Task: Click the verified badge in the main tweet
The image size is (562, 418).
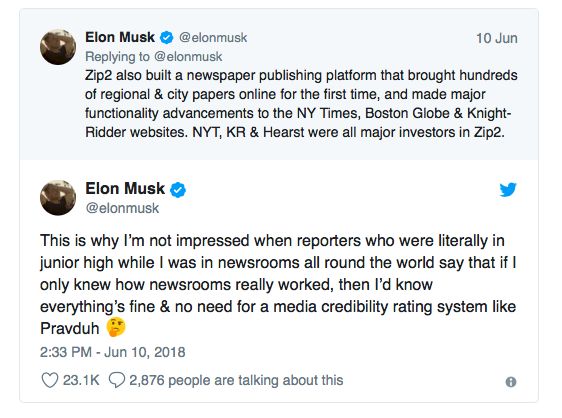Action: [x=178, y=189]
